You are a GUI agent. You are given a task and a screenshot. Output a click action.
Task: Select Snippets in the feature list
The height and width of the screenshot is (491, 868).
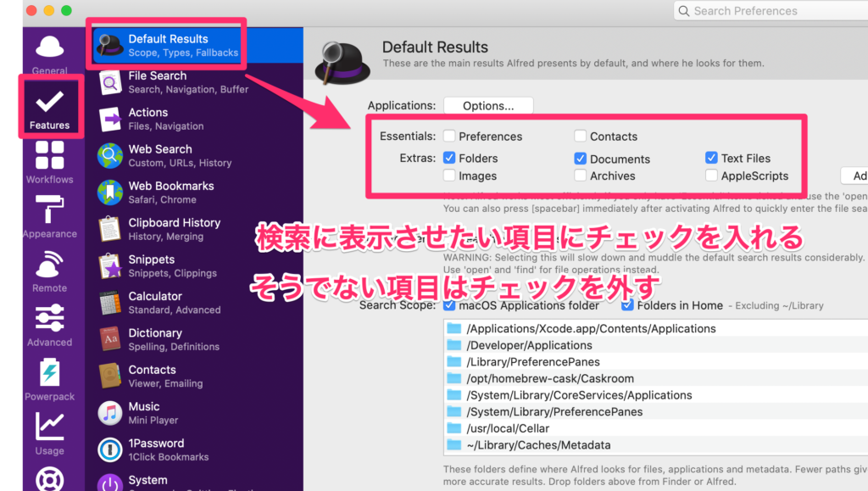174,265
